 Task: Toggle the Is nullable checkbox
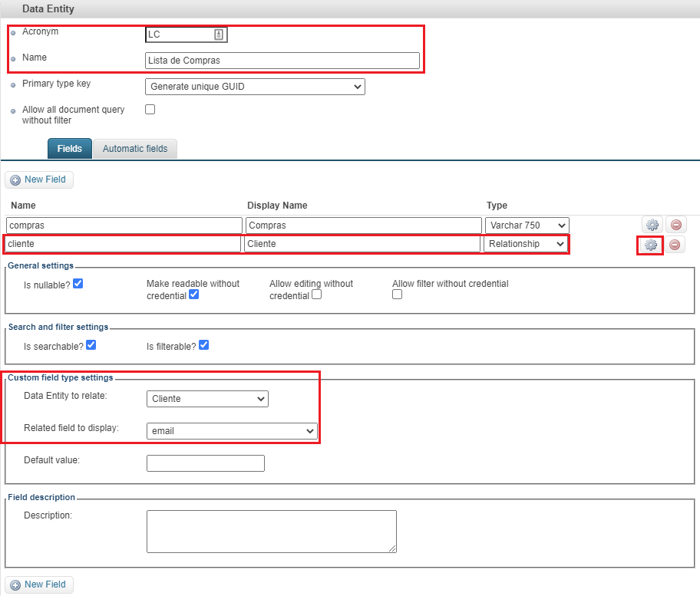[78, 284]
